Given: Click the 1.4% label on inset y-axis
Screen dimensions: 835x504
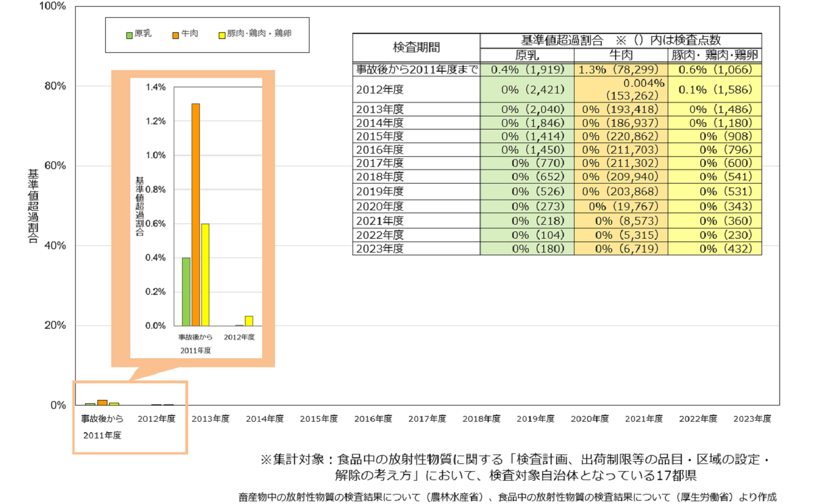Looking at the screenshot, I should coord(155,87).
